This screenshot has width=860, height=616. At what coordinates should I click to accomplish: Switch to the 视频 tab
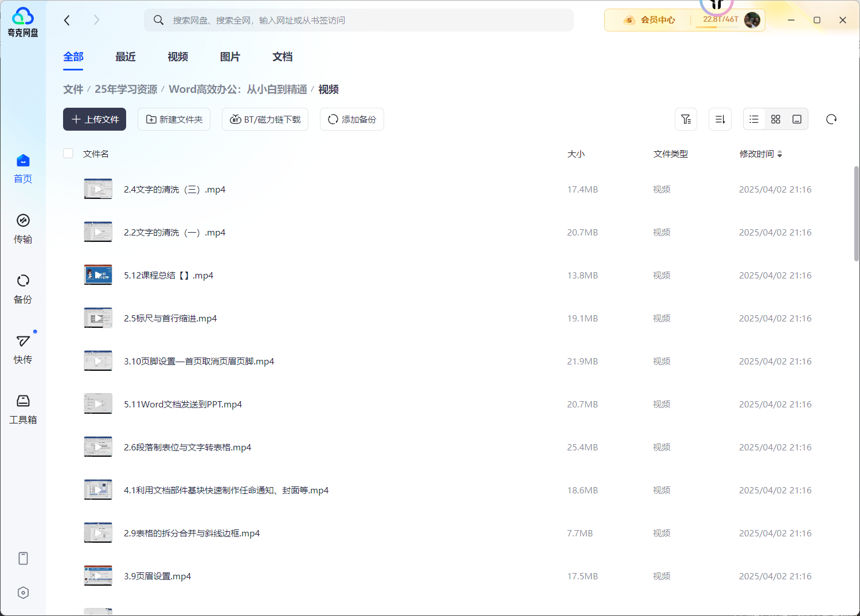coord(178,57)
